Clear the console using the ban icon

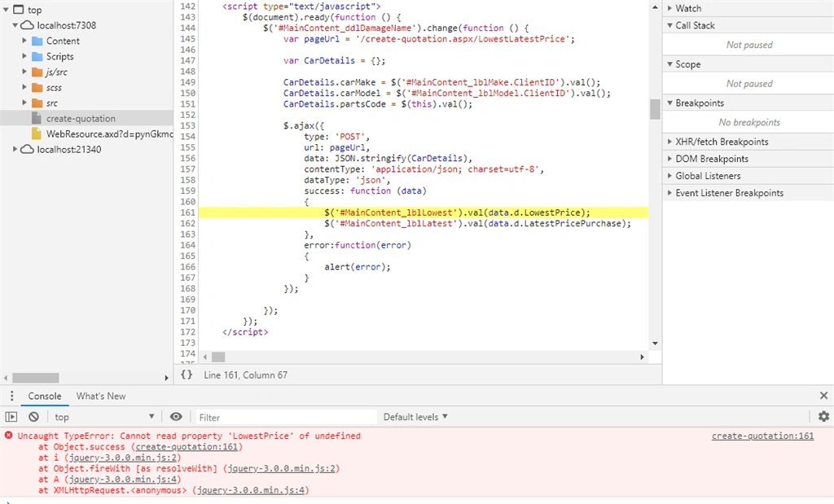pos(33,417)
